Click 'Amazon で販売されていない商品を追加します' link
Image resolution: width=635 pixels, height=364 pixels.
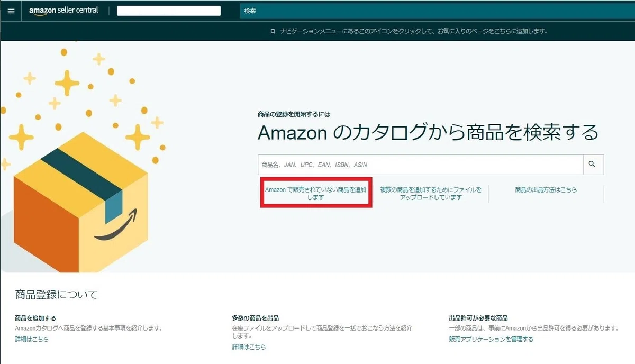[315, 193]
